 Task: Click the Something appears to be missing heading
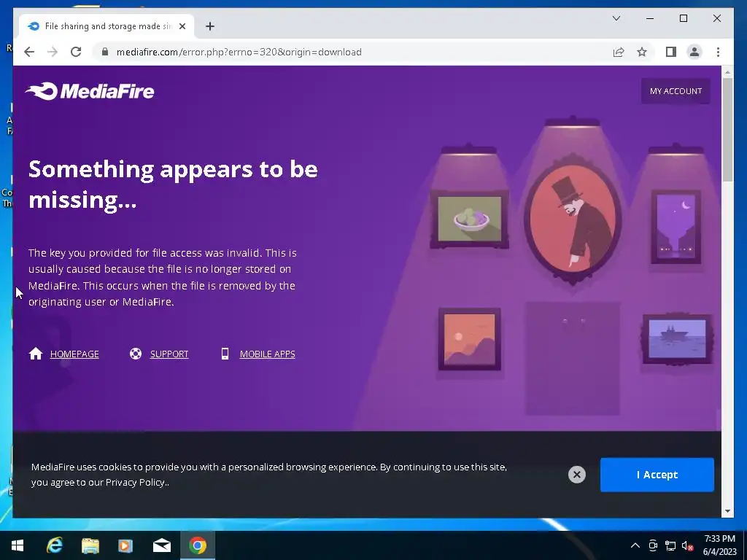pyautogui.click(x=173, y=184)
